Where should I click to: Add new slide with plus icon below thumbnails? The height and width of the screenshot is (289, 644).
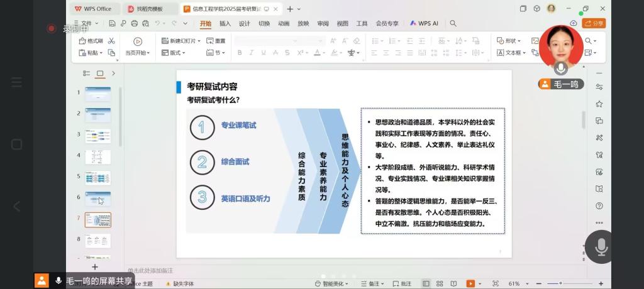click(95, 267)
